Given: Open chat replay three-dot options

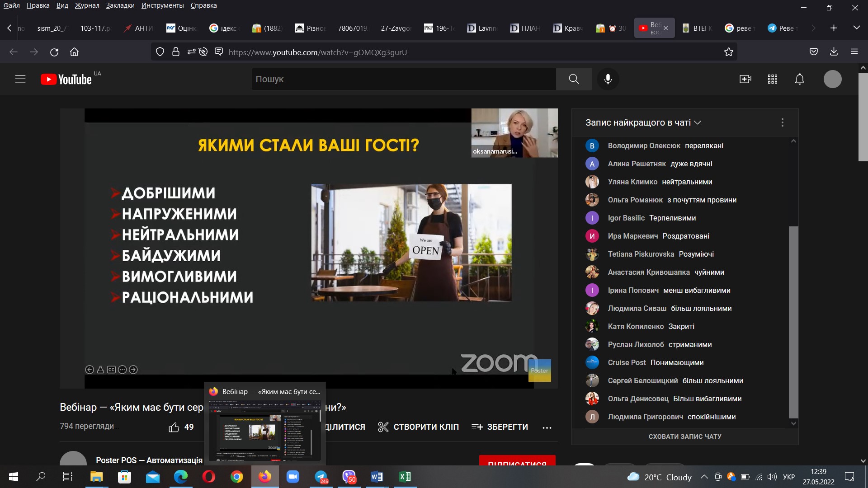Looking at the screenshot, I should pos(782,122).
